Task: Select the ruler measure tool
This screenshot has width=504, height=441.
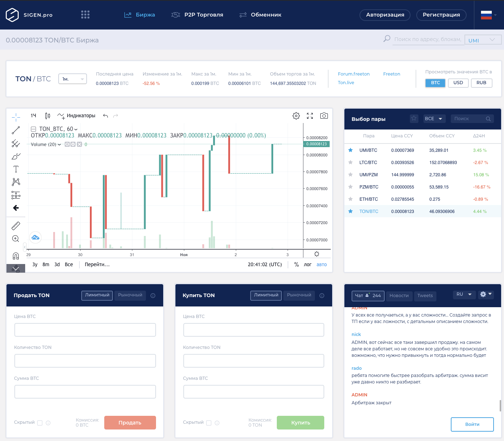Action: (x=16, y=226)
